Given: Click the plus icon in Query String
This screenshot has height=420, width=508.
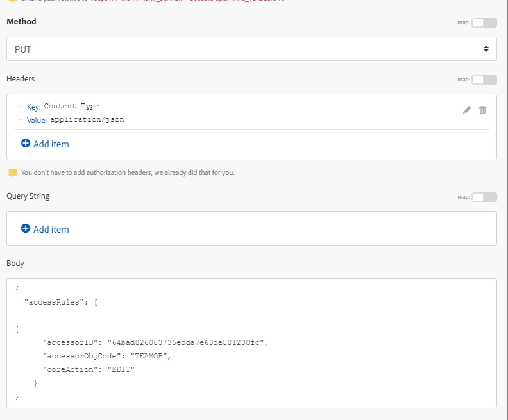Looking at the screenshot, I should [x=26, y=228].
